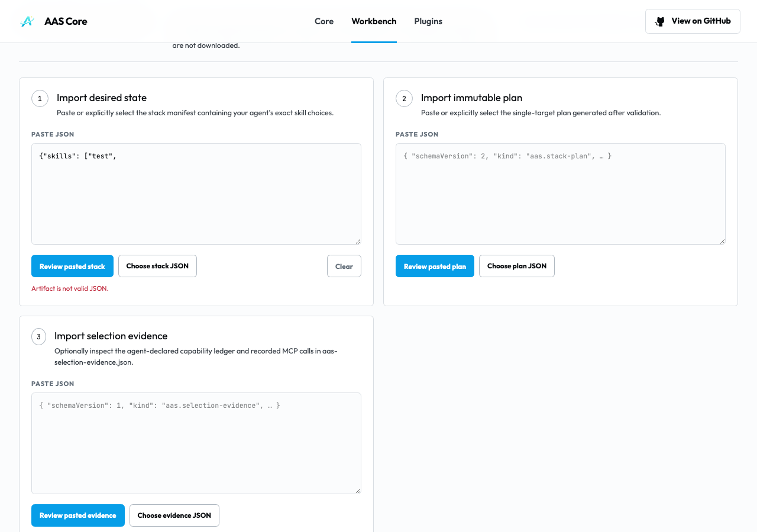Image resolution: width=757 pixels, height=532 pixels.
Task: Open the Core nav tab
Action: click(324, 21)
